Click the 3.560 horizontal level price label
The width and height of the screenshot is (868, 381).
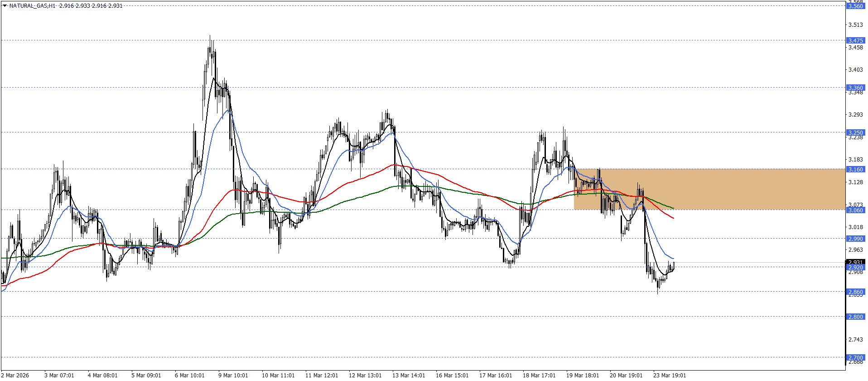(x=855, y=6)
